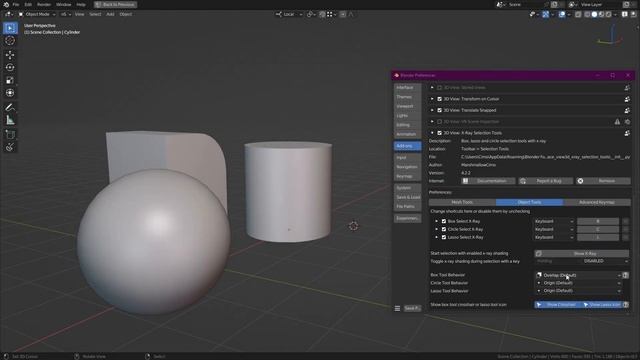The image size is (640, 360).
Task: Open the Circle Tool Behavior dropdown
Action: coord(578,283)
